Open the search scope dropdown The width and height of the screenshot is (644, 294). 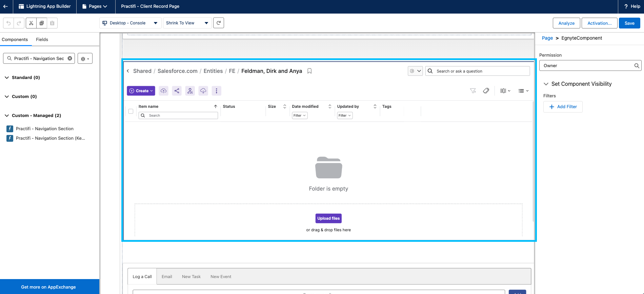[x=415, y=71]
